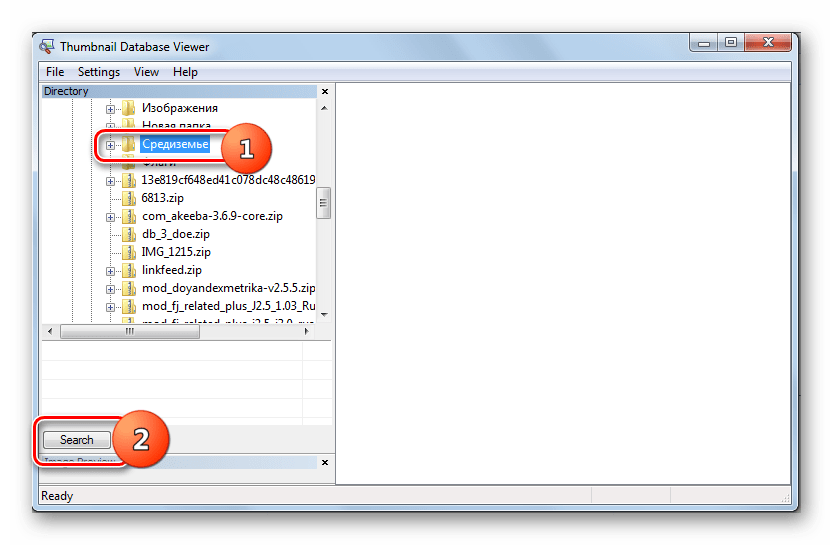This screenshot has height=545, width=833.
Task: Click the db_3_doe.zip file icon
Action: tap(128, 234)
